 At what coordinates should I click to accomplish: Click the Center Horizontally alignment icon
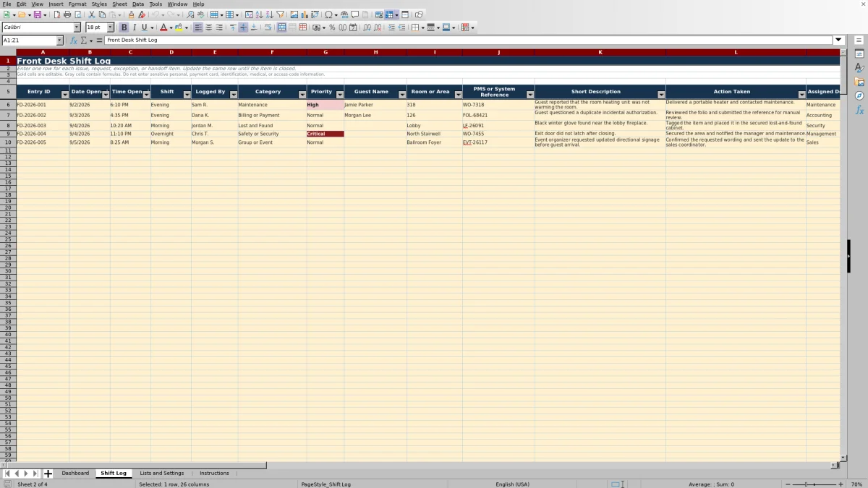tap(208, 27)
